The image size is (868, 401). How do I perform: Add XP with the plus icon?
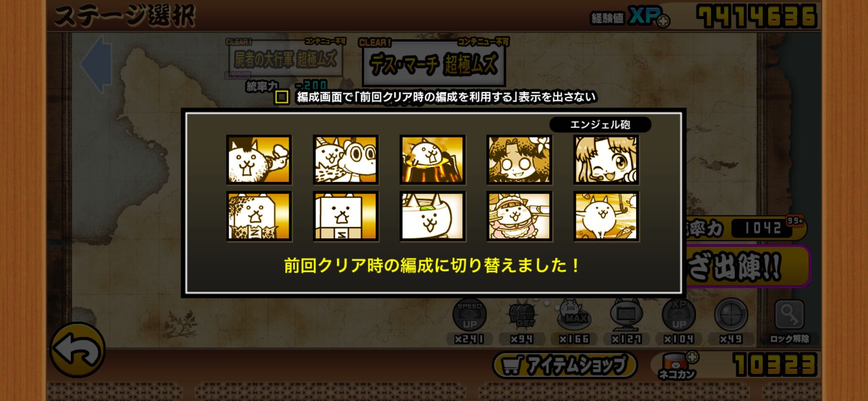tap(663, 21)
